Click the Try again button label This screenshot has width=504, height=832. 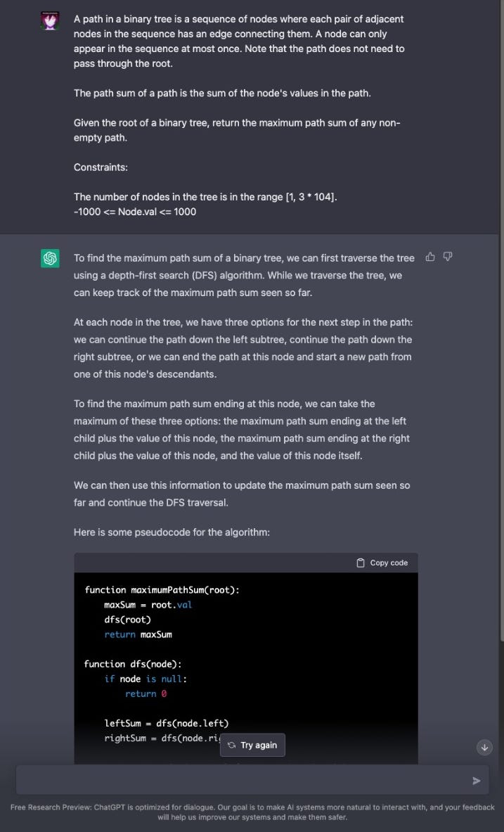pyautogui.click(x=259, y=745)
